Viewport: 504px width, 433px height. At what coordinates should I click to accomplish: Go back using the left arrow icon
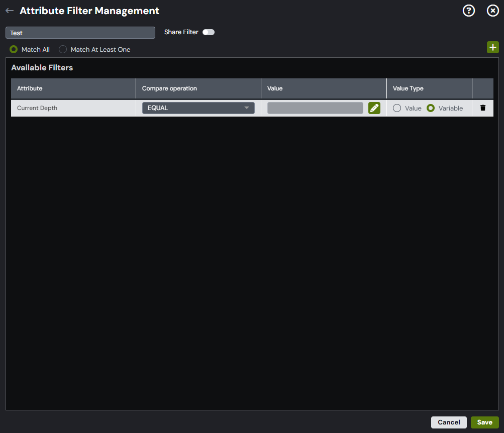(10, 11)
